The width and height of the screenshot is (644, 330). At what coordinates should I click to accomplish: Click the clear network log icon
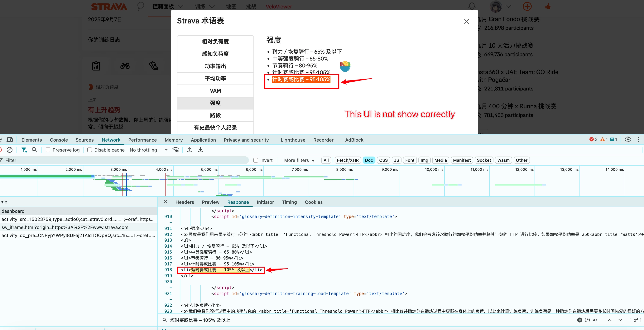(9, 150)
